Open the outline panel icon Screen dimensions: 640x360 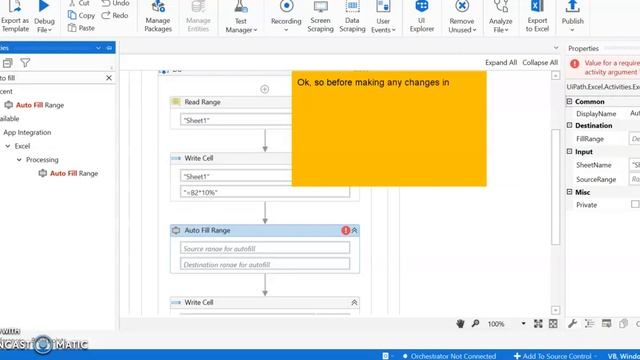(589, 324)
